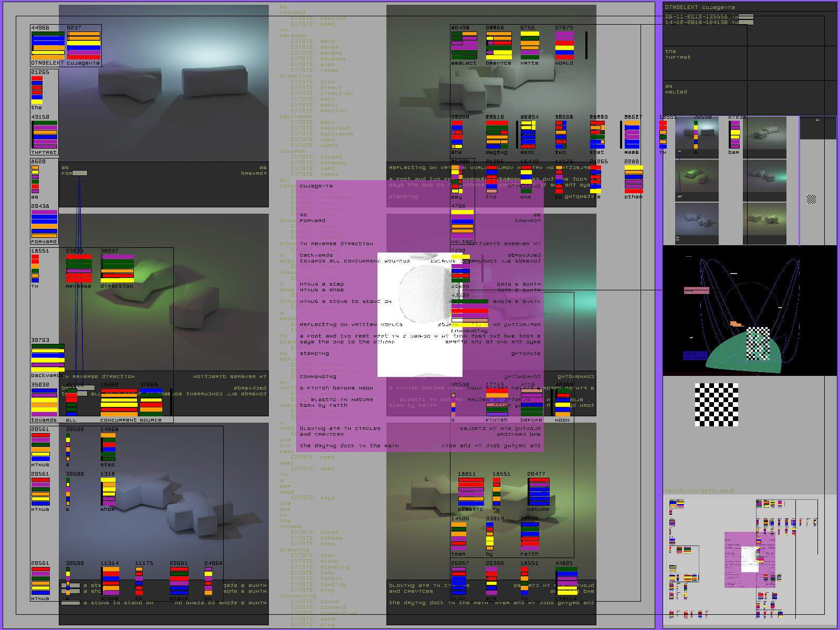Click the green dome shape in the black panel
Viewport: 840px width, 630px height.
[724, 357]
